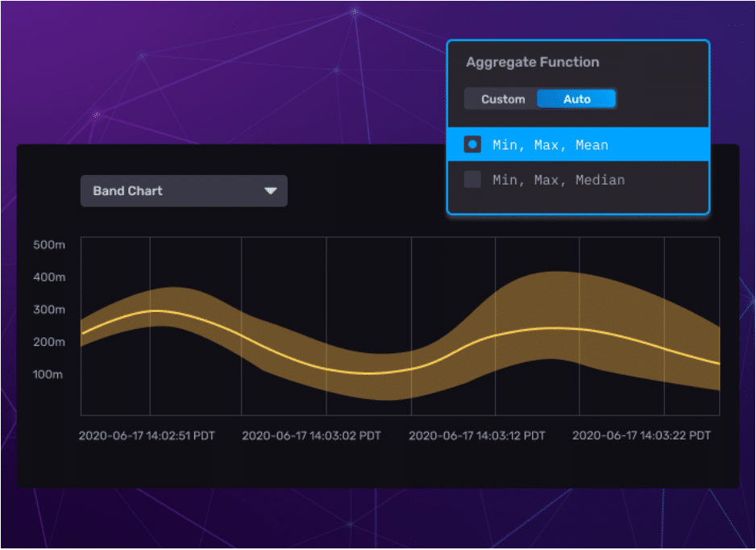Click the empty Min, Max, Median checkbox icon
756x550 pixels.
click(471, 179)
